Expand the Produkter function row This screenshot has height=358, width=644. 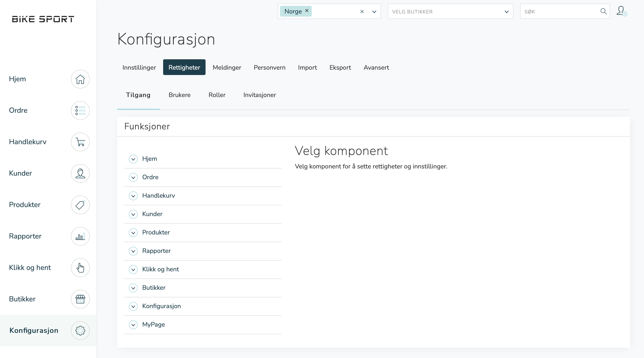point(133,233)
